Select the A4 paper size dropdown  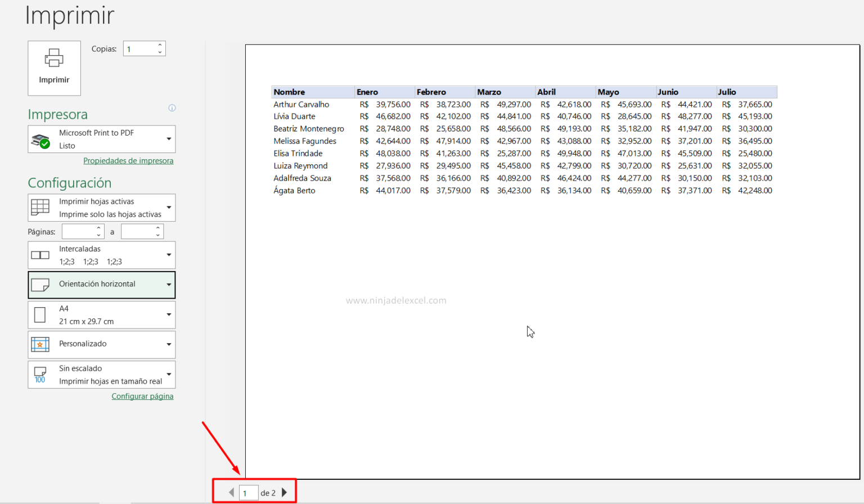tap(102, 315)
